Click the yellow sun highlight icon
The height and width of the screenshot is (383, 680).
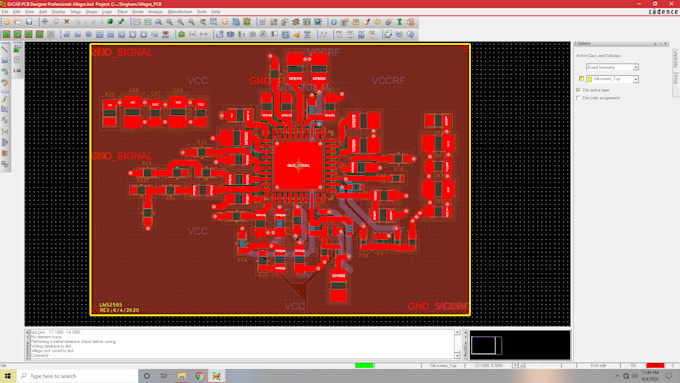378,22
